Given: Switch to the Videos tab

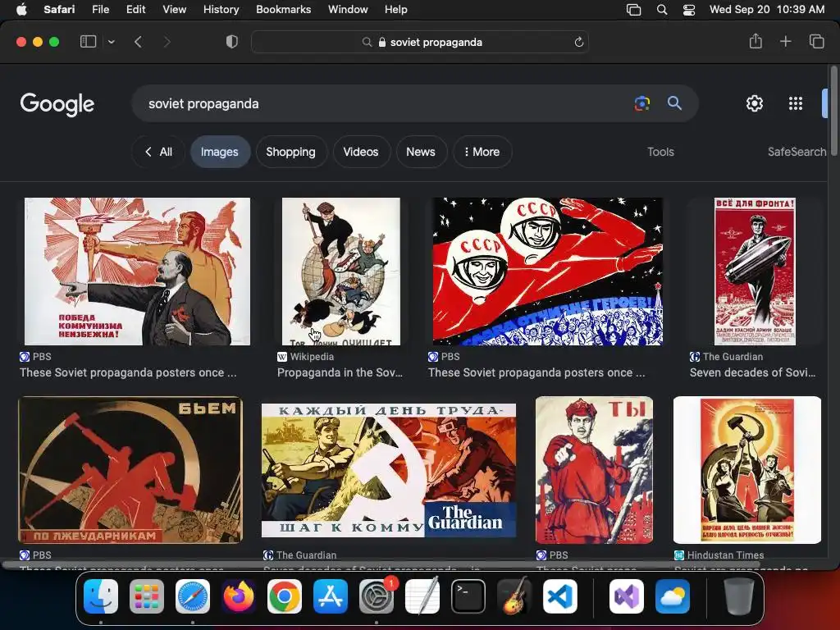Looking at the screenshot, I should tap(361, 152).
